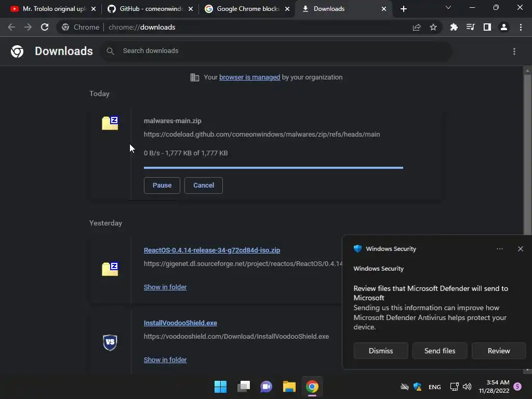Cancel the malwares-main.zip download
Screen dimensions: 532x399
click(204, 185)
